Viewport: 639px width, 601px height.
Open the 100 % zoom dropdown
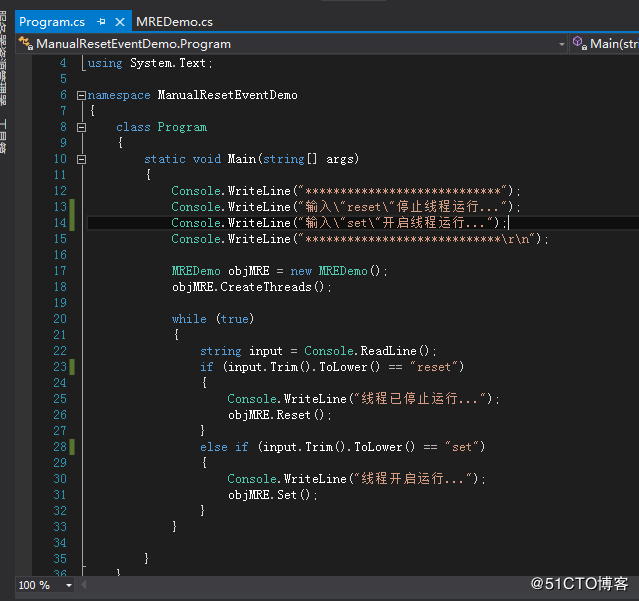tap(69, 586)
